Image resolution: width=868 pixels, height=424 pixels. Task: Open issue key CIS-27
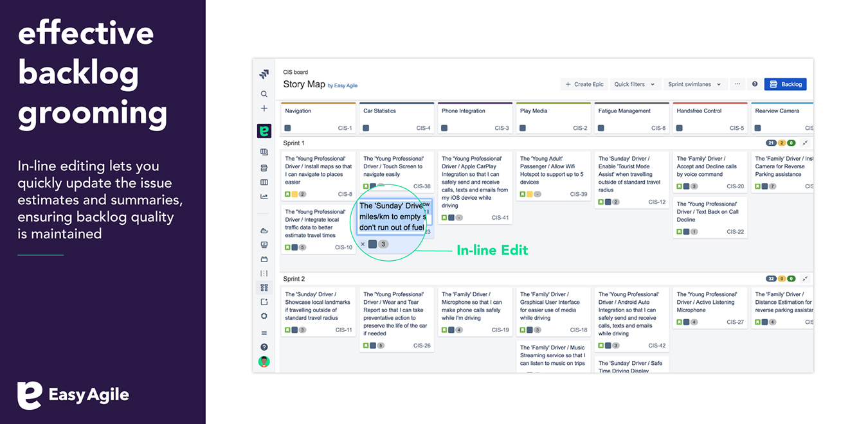736,322
